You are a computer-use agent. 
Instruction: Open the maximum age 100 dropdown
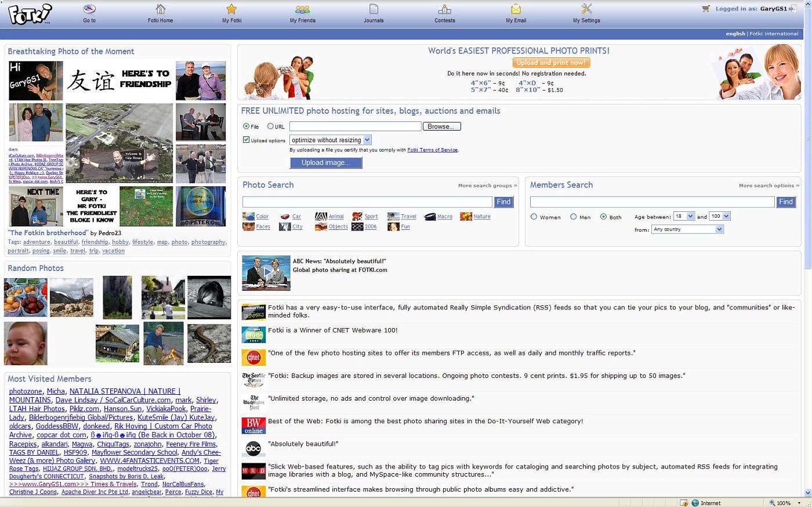click(720, 216)
